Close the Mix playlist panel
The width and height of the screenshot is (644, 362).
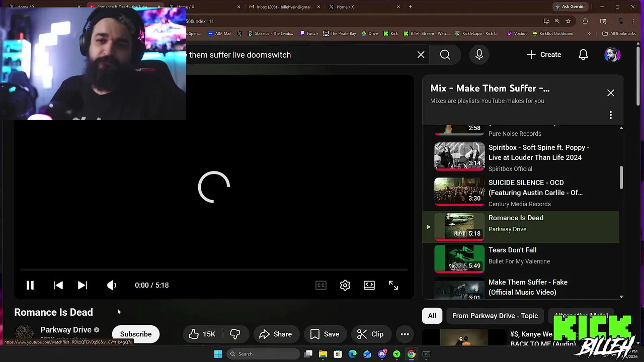pyautogui.click(x=611, y=93)
